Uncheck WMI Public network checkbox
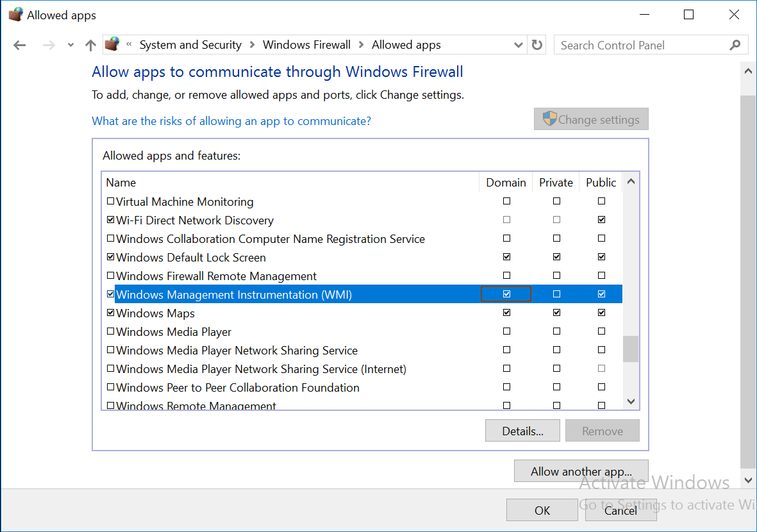The height and width of the screenshot is (532, 757). (601, 294)
